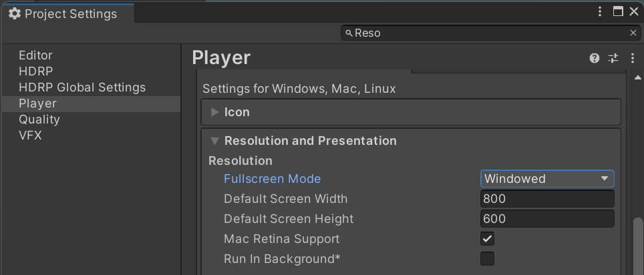The width and height of the screenshot is (644, 275).
Task: Enable Run In Background checkbox
Action: pyautogui.click(x=487, y=258)
